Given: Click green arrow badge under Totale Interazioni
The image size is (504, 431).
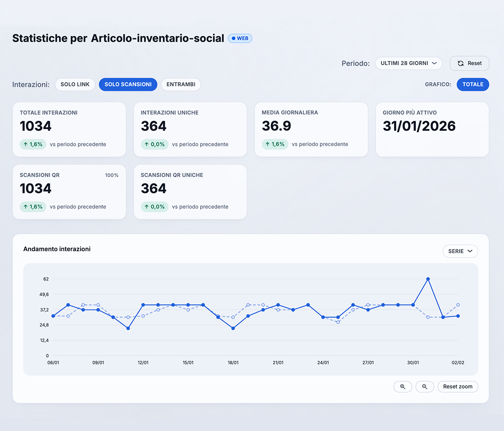Looking at the screenshot, I should tap(33, 144).
